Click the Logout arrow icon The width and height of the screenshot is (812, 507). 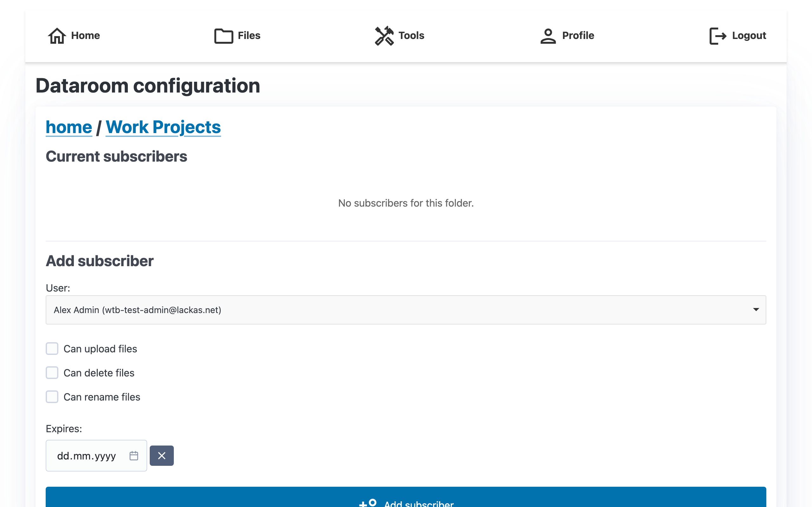pyautogui.click(x=718, y=35)
